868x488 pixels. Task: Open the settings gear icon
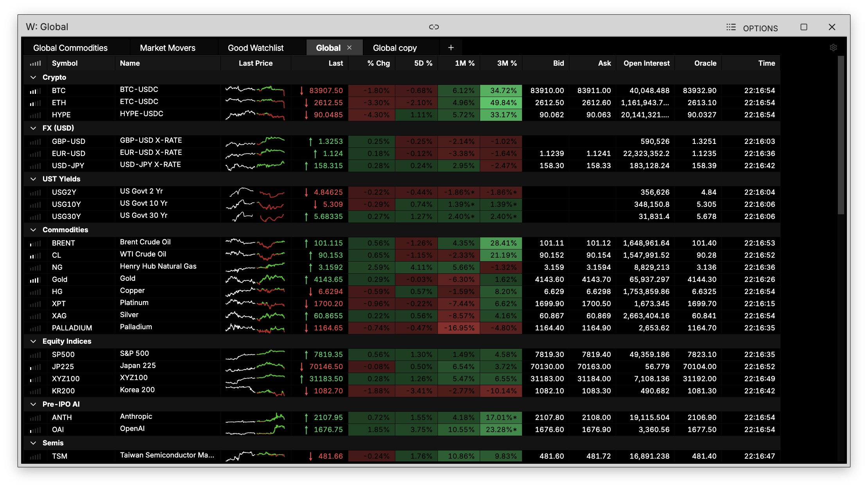pyautogui.click(x=833, y=47)
